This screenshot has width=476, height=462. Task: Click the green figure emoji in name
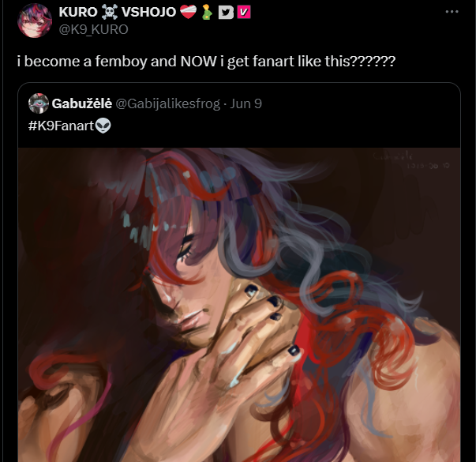tap(207, 13)
